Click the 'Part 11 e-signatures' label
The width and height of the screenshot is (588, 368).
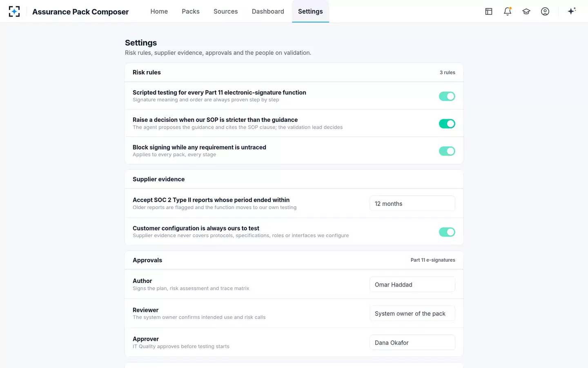click(433, 260)
